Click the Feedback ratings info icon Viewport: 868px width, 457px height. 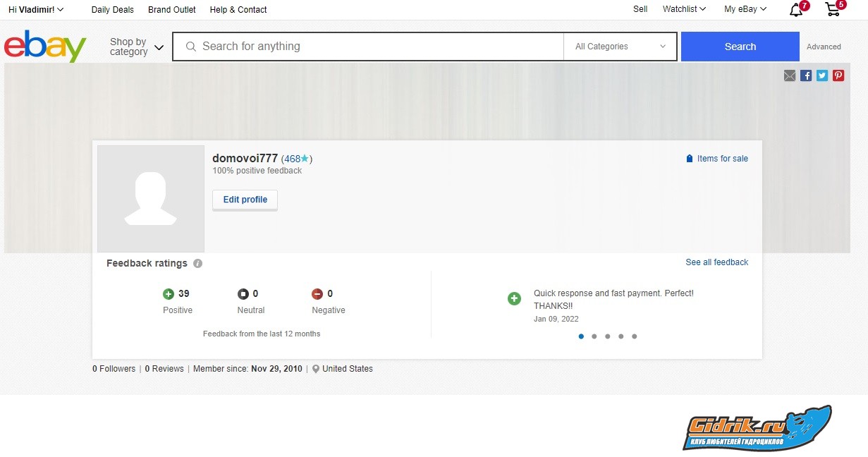198,264
